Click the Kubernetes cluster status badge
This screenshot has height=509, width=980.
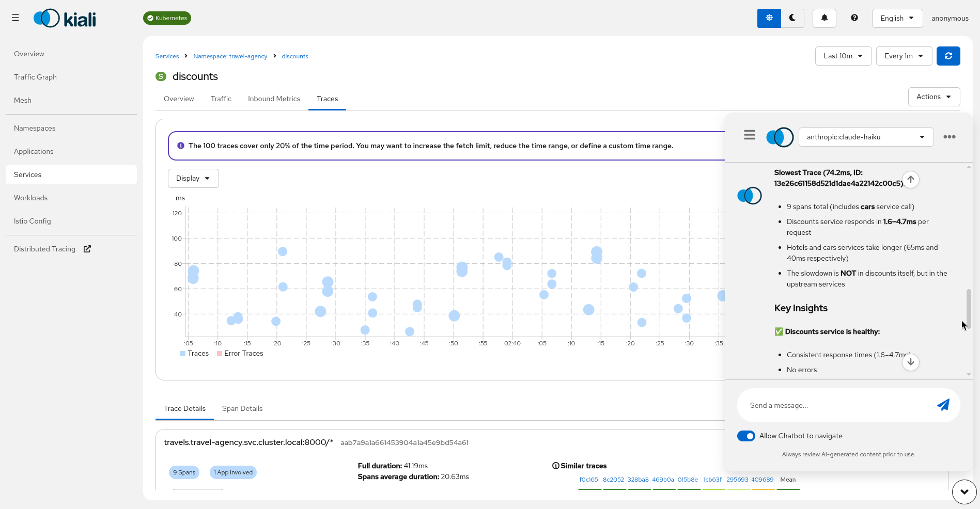167,18
